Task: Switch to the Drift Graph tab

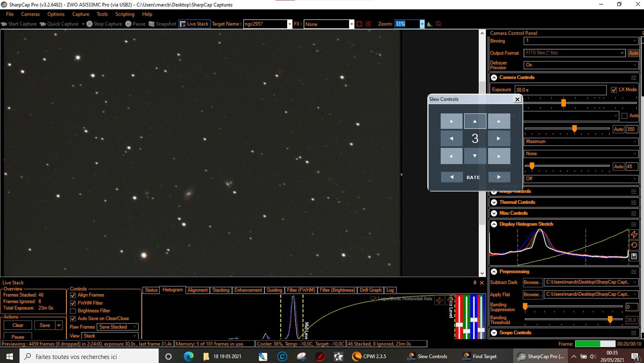Action: point(370,290)
